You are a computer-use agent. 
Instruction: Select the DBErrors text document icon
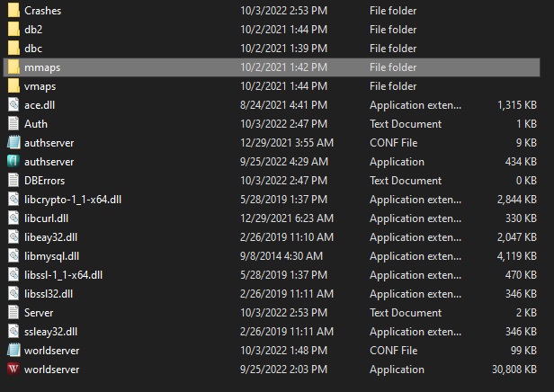click(x=13, y=180)
